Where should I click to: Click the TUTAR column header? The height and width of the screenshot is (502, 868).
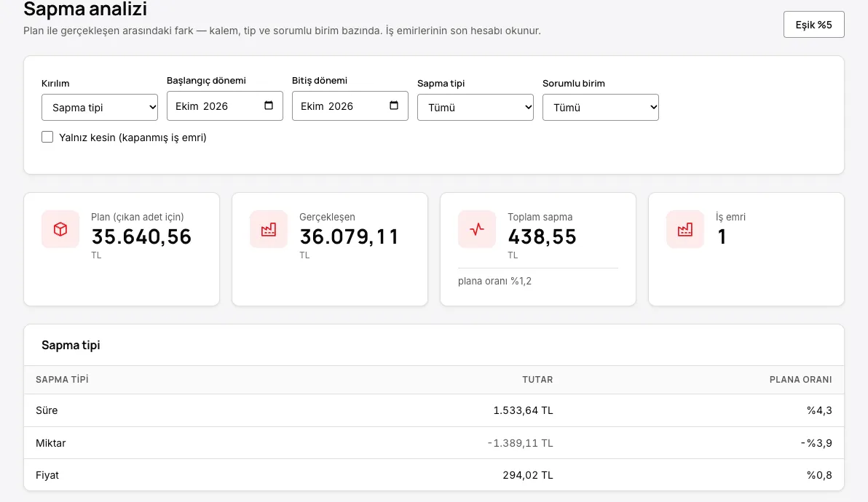(537, 379)
